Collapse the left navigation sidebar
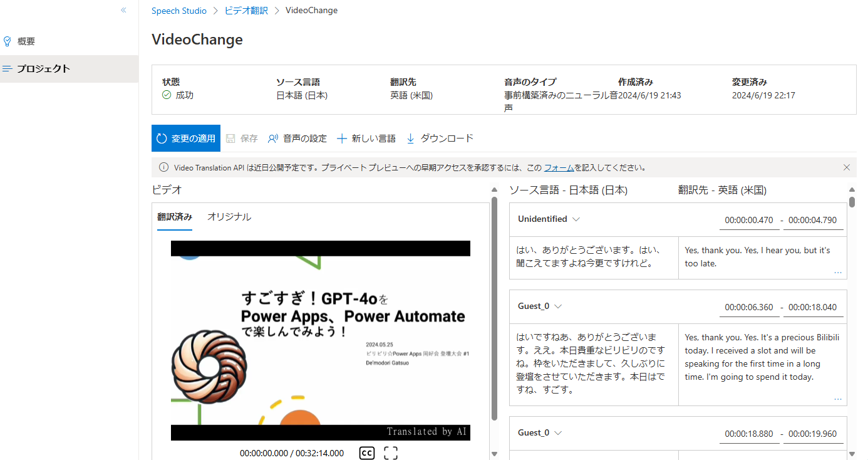 click(x=123, y=10)
